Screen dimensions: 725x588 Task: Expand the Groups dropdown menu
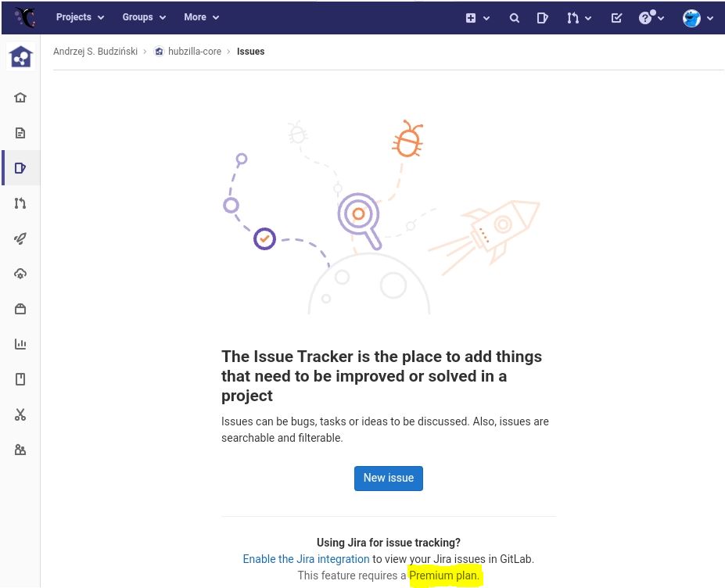tap(144, 17)
